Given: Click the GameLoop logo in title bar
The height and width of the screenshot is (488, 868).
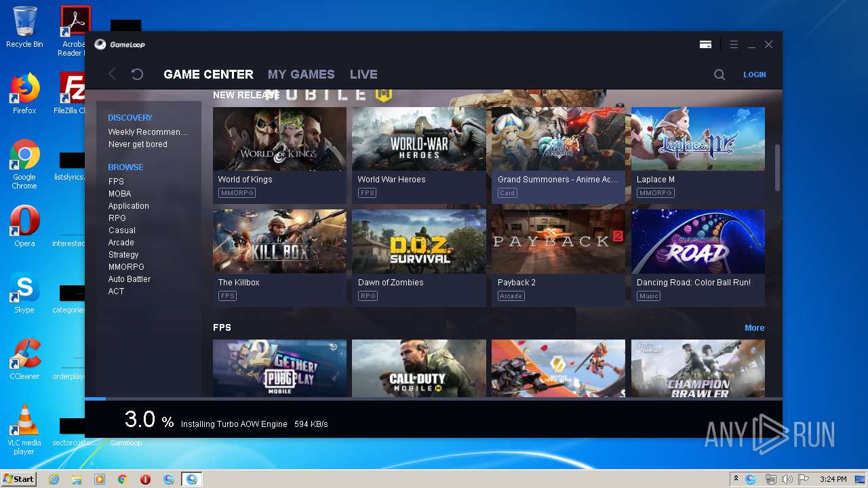Looking at the screenshot, I should pos(119,45).
